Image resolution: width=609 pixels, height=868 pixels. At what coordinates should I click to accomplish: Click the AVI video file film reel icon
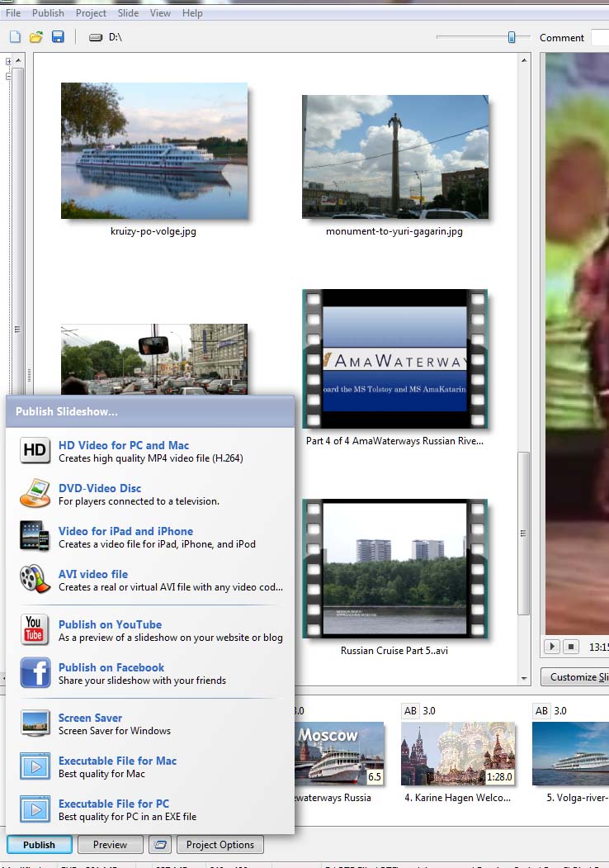[x=35, y=579]
